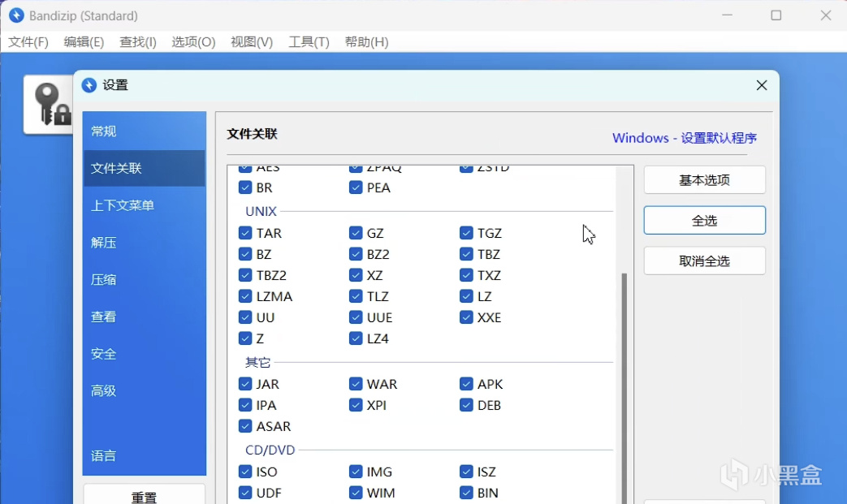847x504 pixels.
Task: Toggle the TBZ checkbox
Action: [x=466, y=253]
